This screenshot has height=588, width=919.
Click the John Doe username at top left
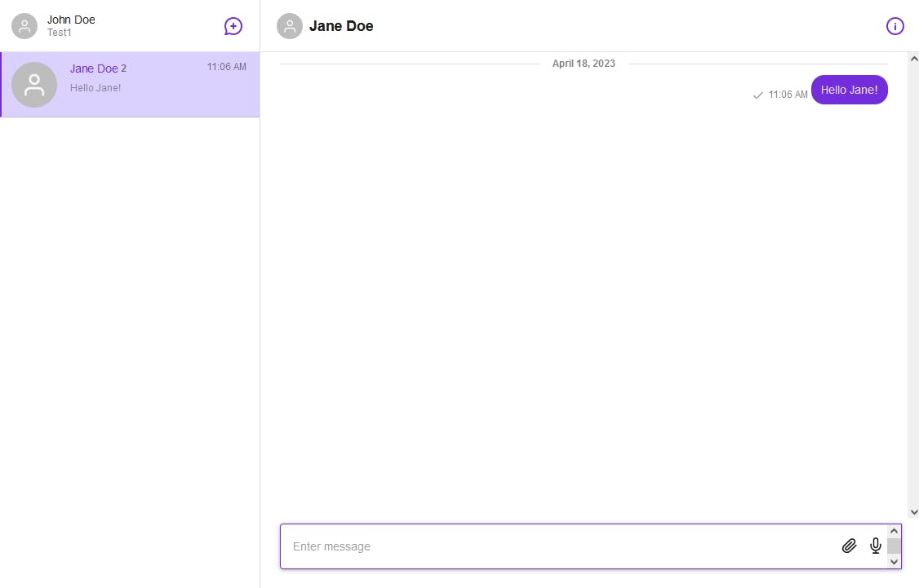(x=71, y=20)
